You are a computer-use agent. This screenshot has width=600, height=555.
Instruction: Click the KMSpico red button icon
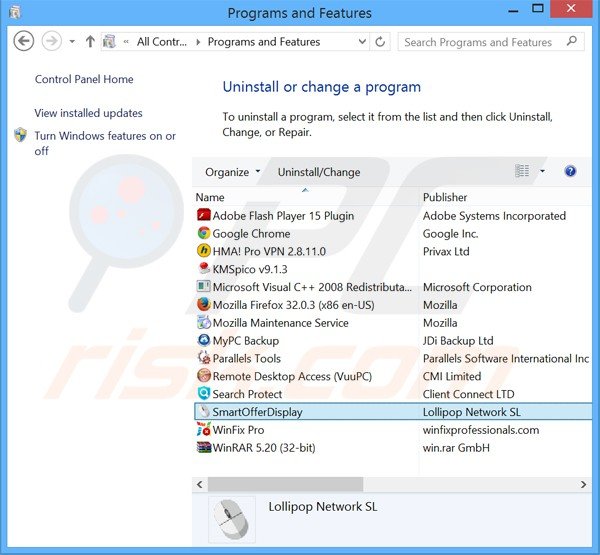[204, 269]
